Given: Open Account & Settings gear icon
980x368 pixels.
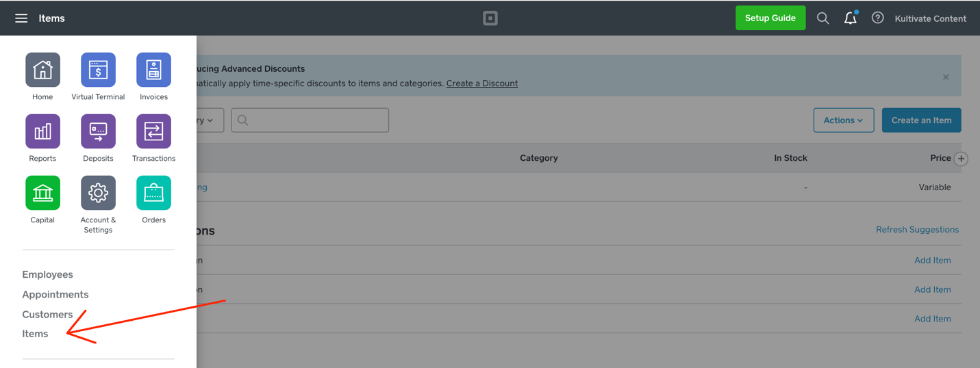Looking at the screenshot, I should click(x=98, y=193).
